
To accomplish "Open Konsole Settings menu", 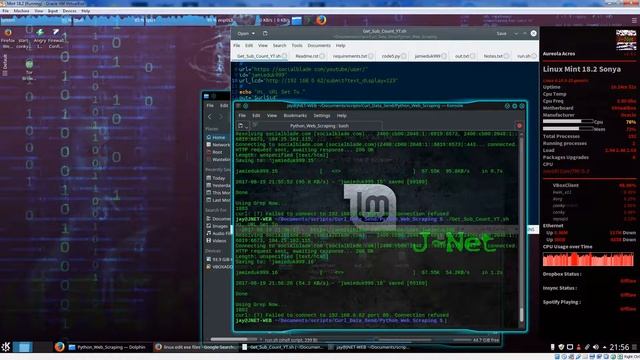I will 322,116.
